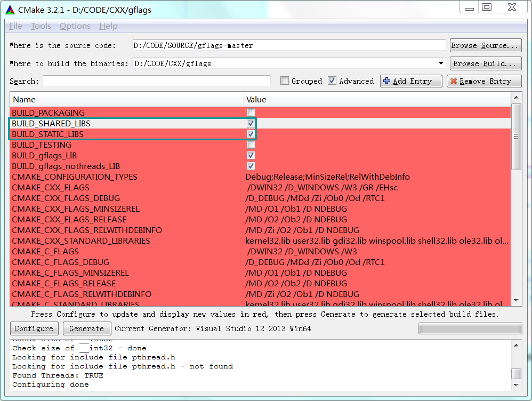Open the build binaries path dropdown arrow
532x401 pixels.
[x=441, y=63]
